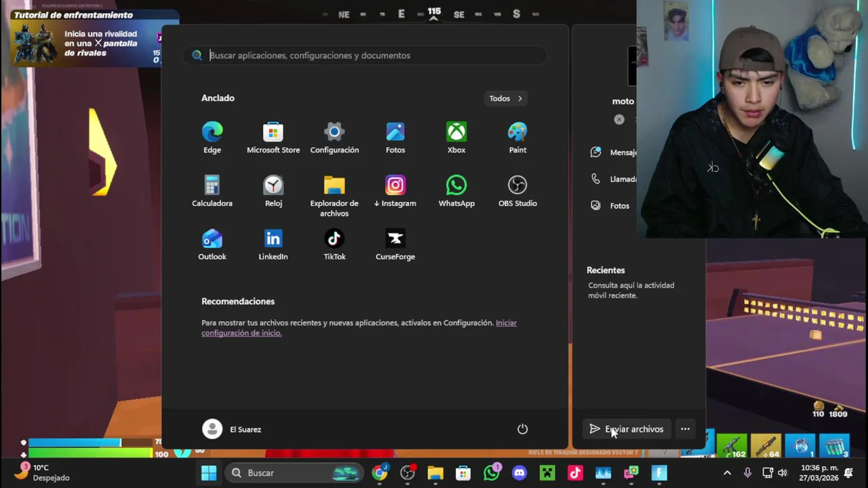Launch WhatsApp from pinned apps

[456, 191]
